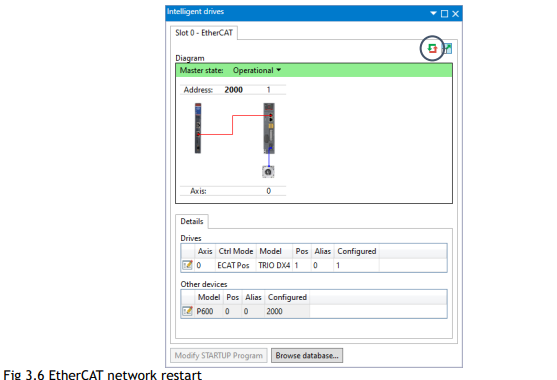The height and width of the screenshot is (380, 557).
Task: Close the Intelligent drives panel
Action: pyautogui.click(x=455, y=13)
